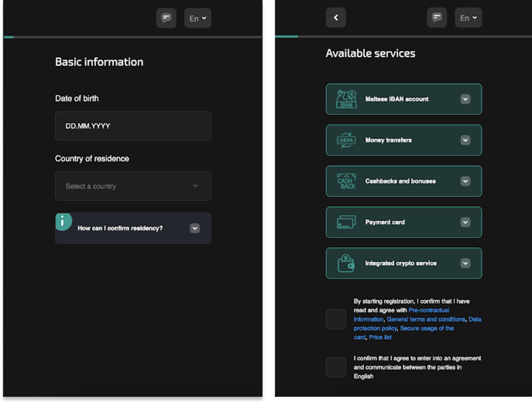Click the Maltese IBAN account icon
Viewport: 532px width, 403px height.
point(346,99)
